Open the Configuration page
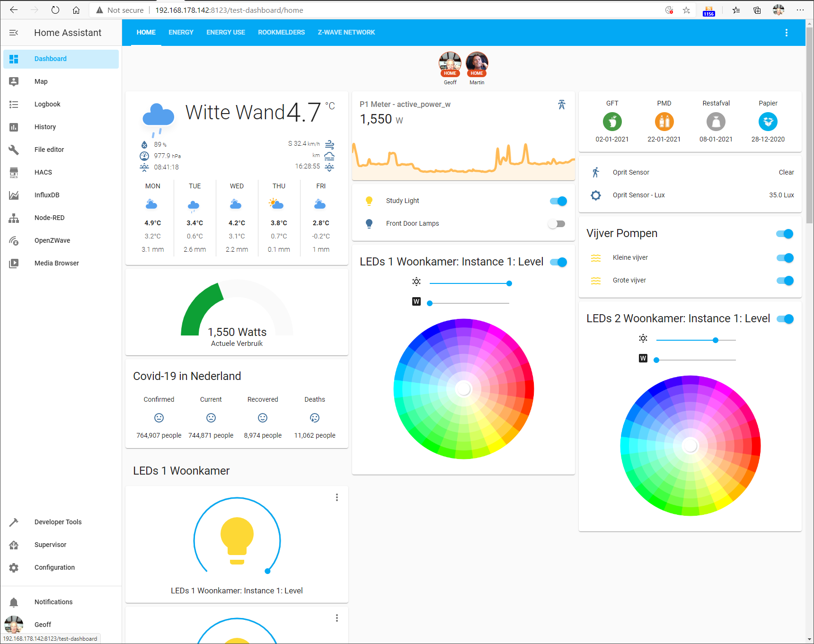This screenshot has width=814, height=644. tap(54, 567)
